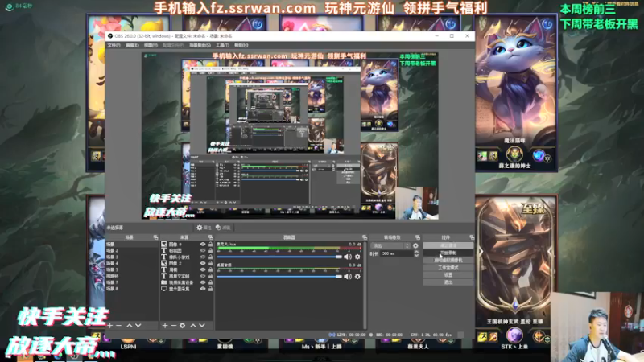Open 设置 settings from controls
The height and width of the screenshot is (362, 644).
click(x=448, y=275)
